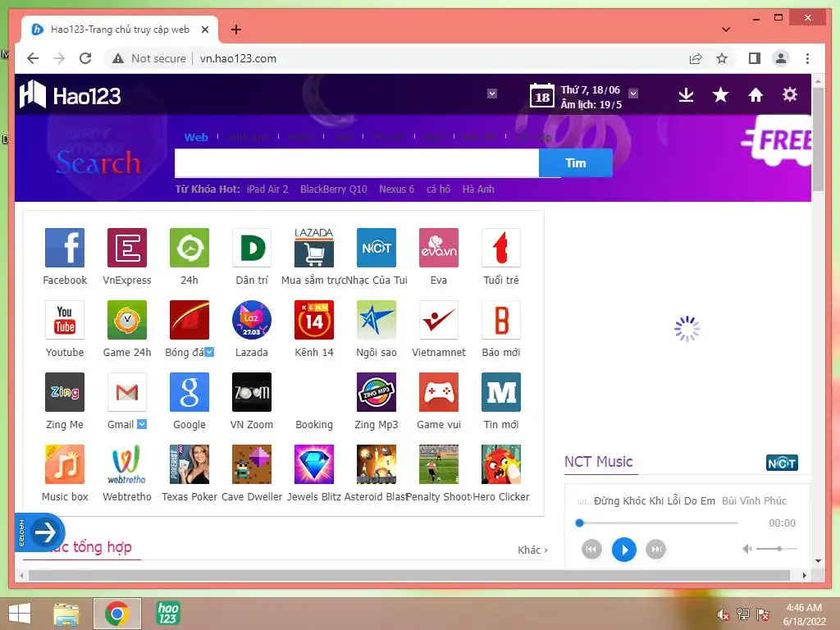Click inside the Hao123 search box
Viewport: 840px width, 630px height.
point(356,163)
